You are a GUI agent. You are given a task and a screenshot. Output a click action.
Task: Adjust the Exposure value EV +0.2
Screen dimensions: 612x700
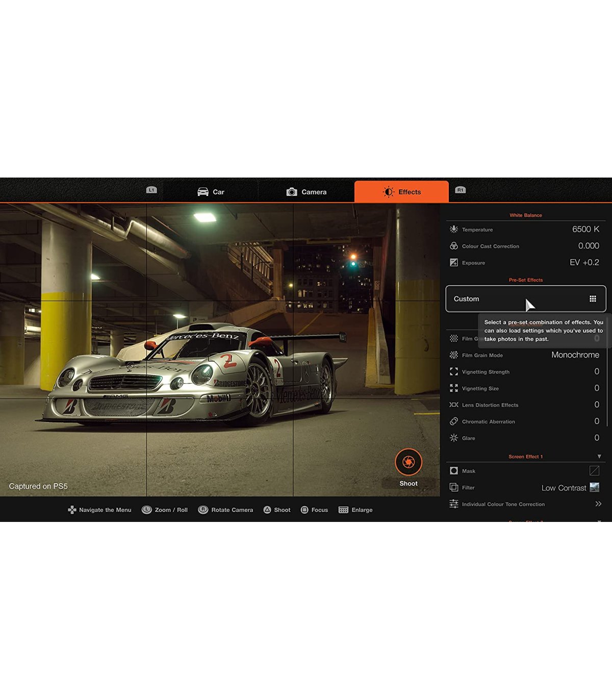point(584,262)
